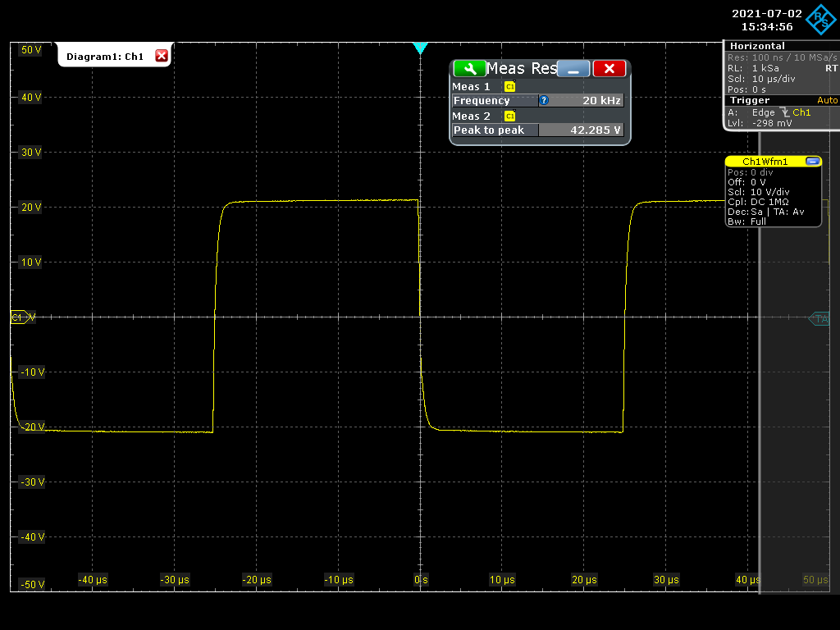Click the trigger edge slope icon
840x630 pixels.
[x=784, y=112]
